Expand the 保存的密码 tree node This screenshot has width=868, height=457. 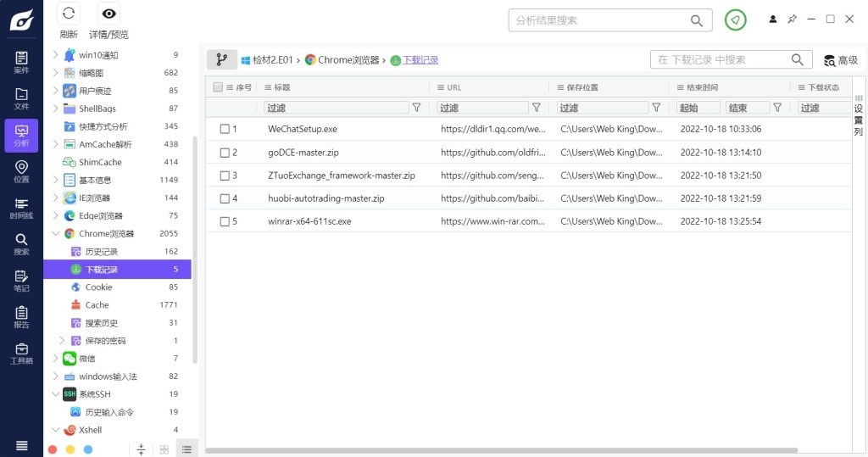click(62, 341)
